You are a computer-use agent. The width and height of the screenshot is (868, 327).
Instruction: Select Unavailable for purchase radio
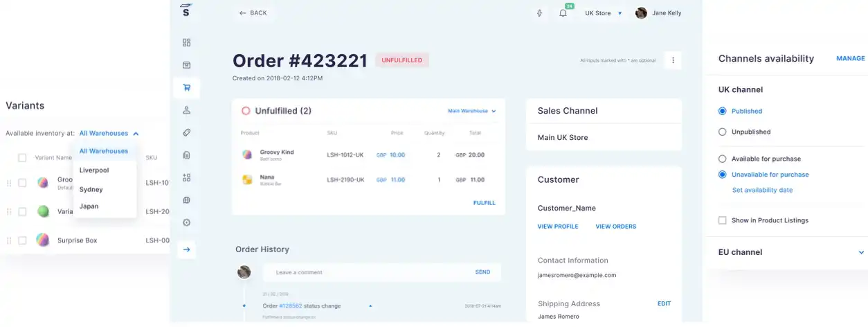(x=723, y=175)
